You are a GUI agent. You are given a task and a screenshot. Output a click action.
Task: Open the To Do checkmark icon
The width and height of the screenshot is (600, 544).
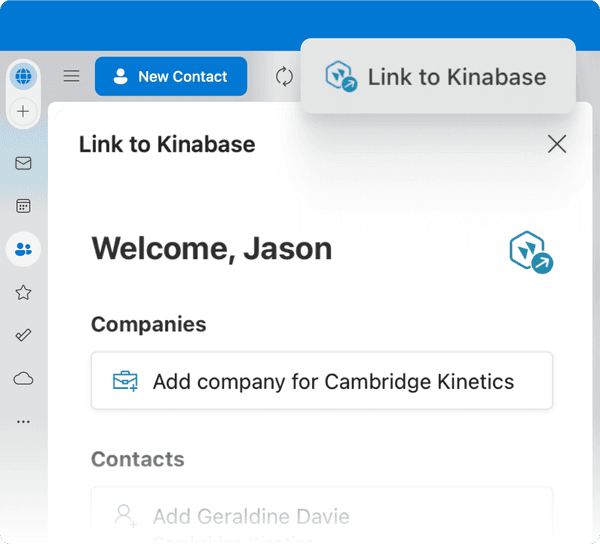(23, 336)
